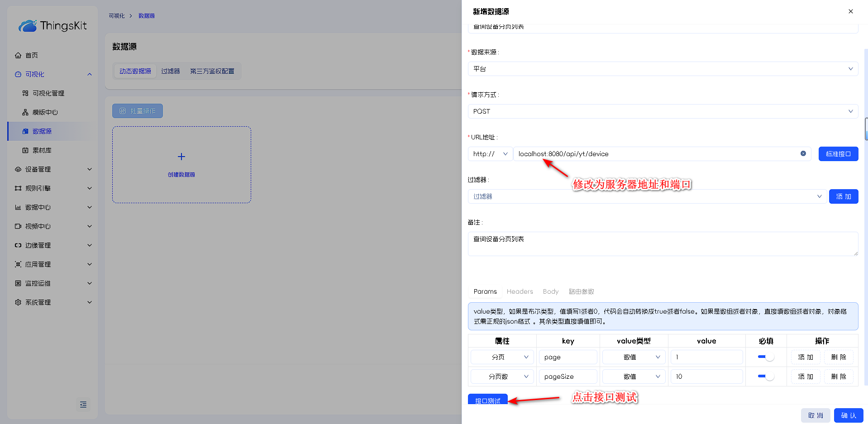The height and width of the screenshot is (424, 868).
Task: Click the ThingsKit cloud logo
Action: tap(28, 26)
